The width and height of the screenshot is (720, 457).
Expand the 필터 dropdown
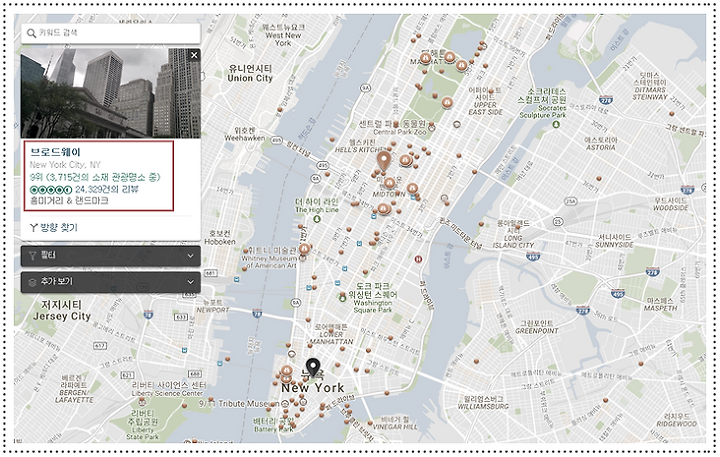[111, 256]
